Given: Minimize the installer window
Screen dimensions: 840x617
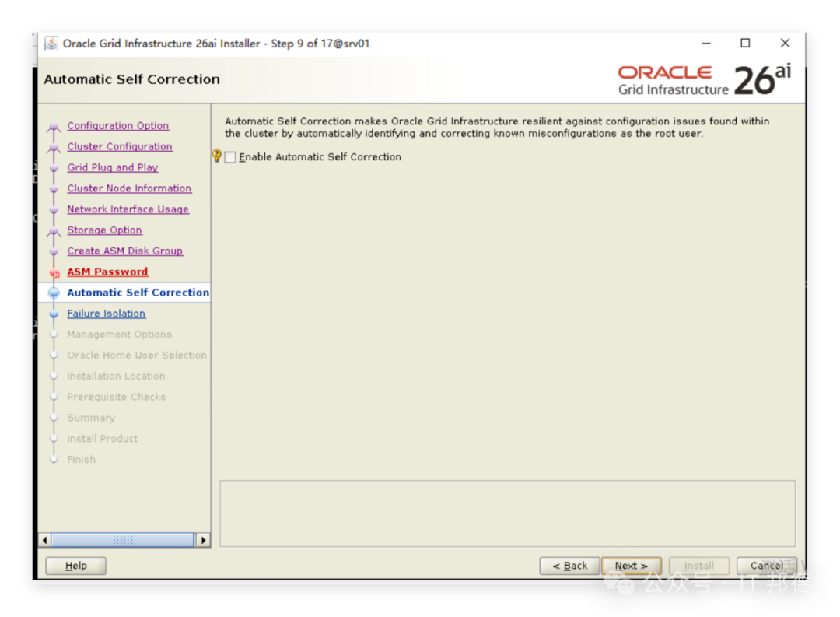Looking at the screenshot, I should [706, 44].
